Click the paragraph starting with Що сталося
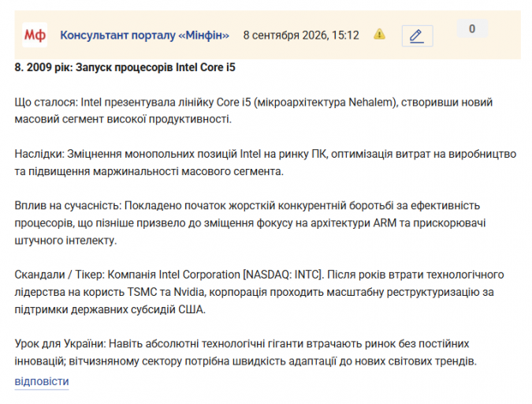Screen dimensions: 532x404 point(254,110)
